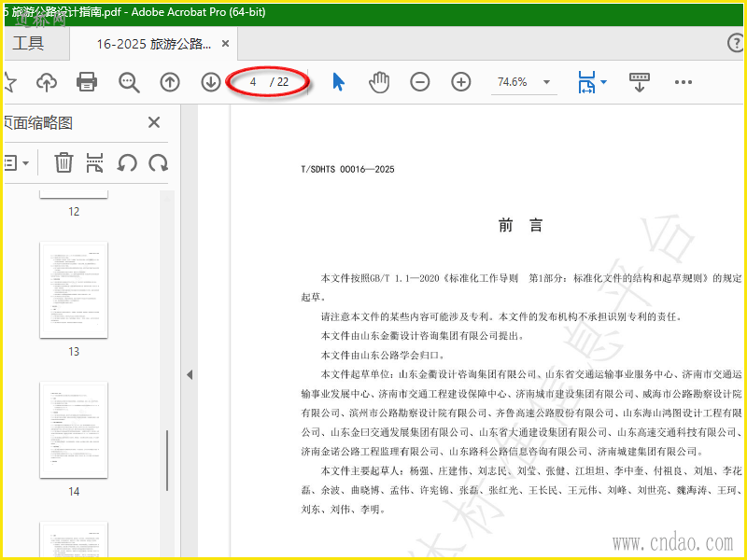
Task: Activate the hand pan tool
Action: tap(379, 82)
